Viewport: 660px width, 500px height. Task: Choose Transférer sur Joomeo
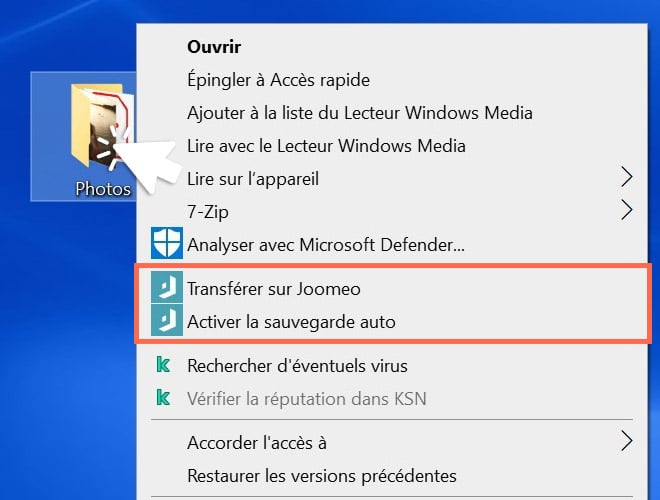point(273,289)
